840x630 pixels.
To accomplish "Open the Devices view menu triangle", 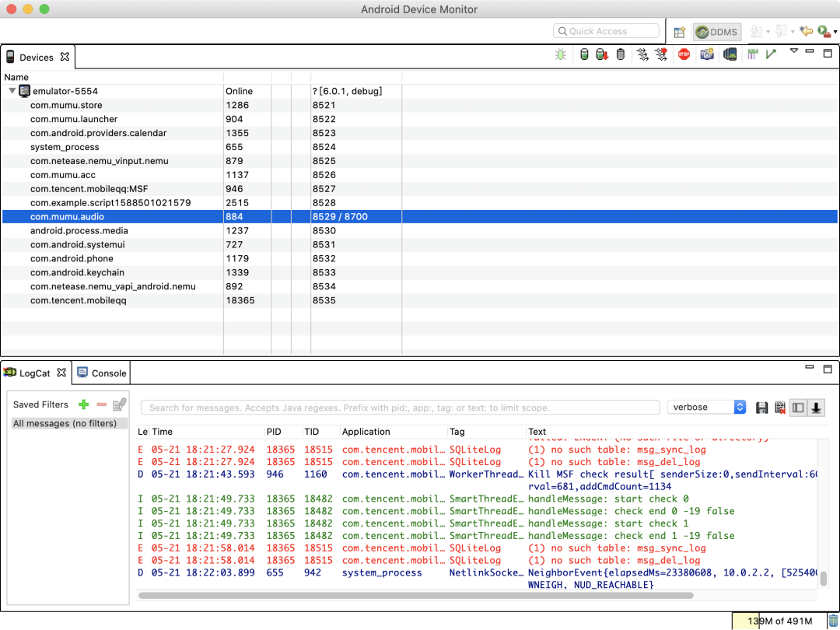I will tap(794, 51).
